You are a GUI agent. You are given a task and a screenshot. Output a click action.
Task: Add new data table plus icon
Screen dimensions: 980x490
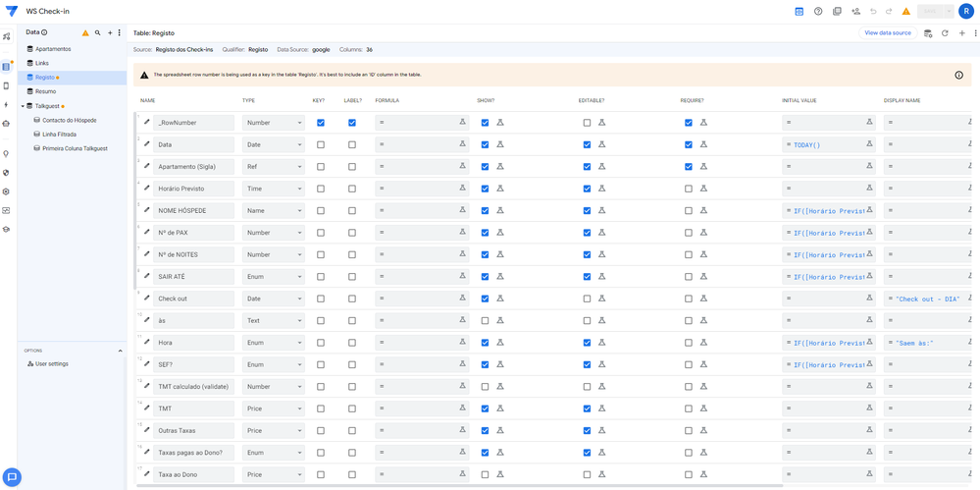click(x=110, y=32)
